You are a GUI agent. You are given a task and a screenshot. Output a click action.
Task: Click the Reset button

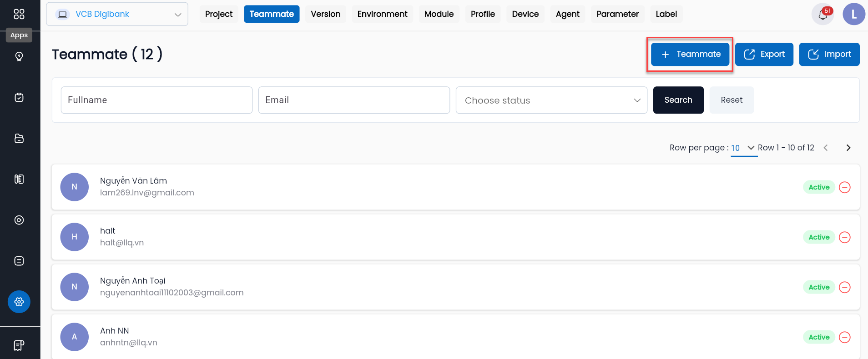click(732, 100)
